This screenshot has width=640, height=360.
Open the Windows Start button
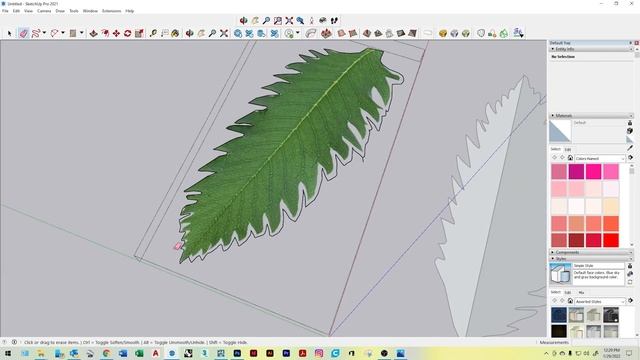pos(8,353)
